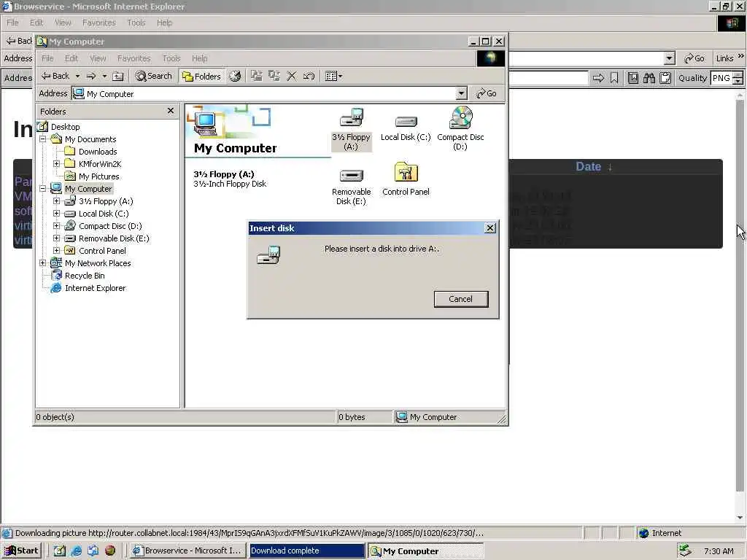Launch Internet Explorer from quick launch
The height and width of the screenshot is (560, 747).
(76, 551)
